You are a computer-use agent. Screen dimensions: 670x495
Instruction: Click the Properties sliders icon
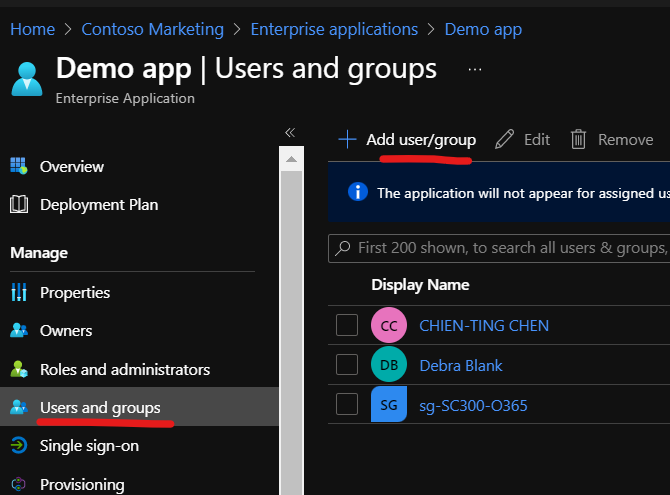pyautogui.click(x=19, y=292)
